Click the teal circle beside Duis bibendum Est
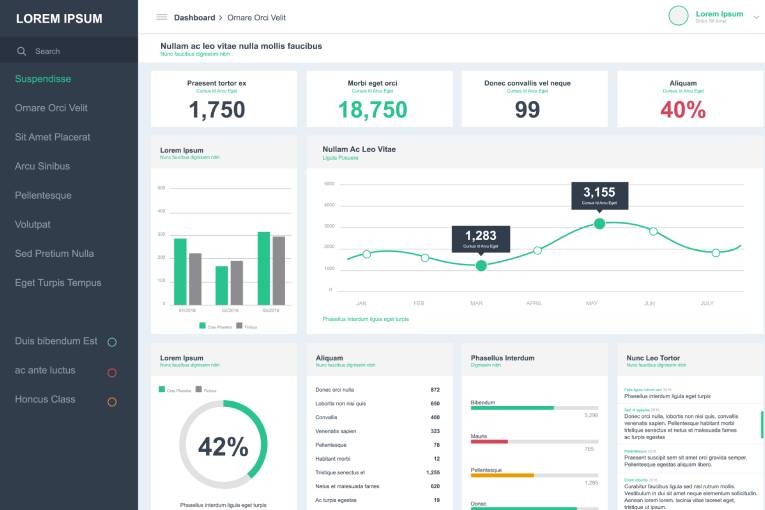Image resolution: width=765 pixels, height=510 pixels. pos(112,342)
